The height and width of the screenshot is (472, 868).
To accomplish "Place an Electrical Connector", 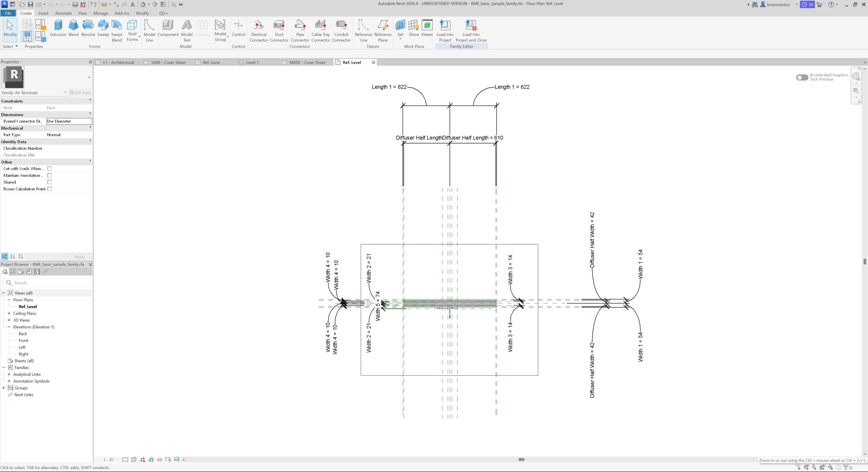I will (x=259, y=31).
